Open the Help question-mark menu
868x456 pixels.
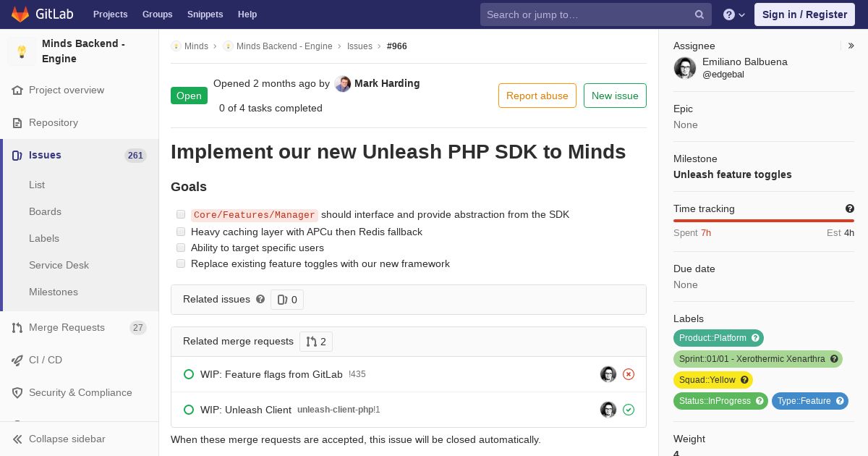pyautogui.click(x=734, y=14)
